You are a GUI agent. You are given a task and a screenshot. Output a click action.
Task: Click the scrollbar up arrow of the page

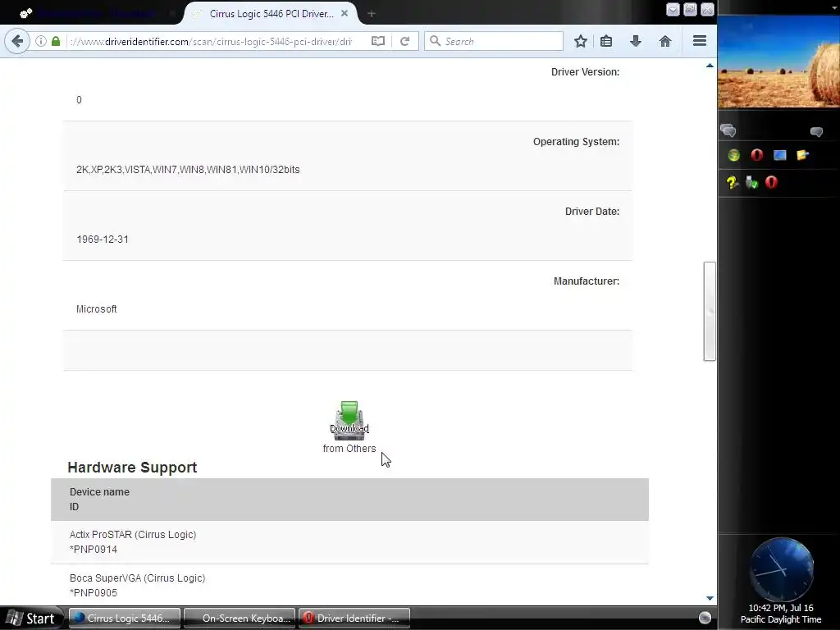(710, 66)
